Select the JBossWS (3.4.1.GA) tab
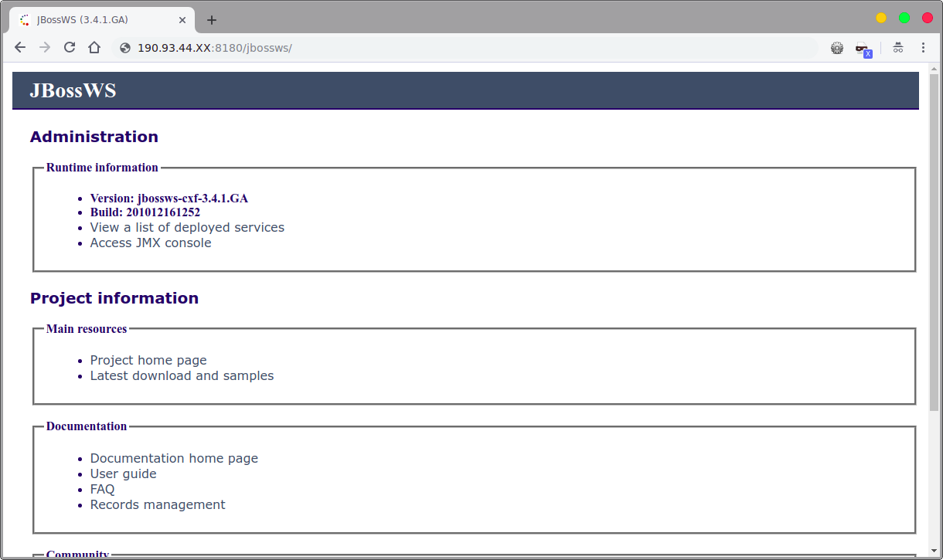This screenshot has width=943, height=560. (102, 20)
